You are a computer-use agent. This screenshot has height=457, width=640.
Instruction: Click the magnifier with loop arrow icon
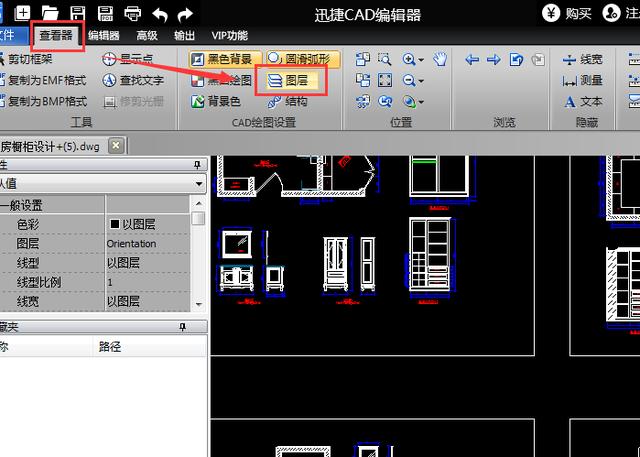(x=384, y=101)
